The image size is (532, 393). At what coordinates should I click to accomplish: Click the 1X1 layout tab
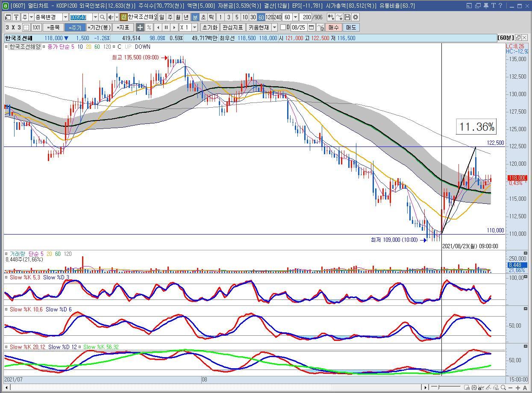click(x=36, y=27)
